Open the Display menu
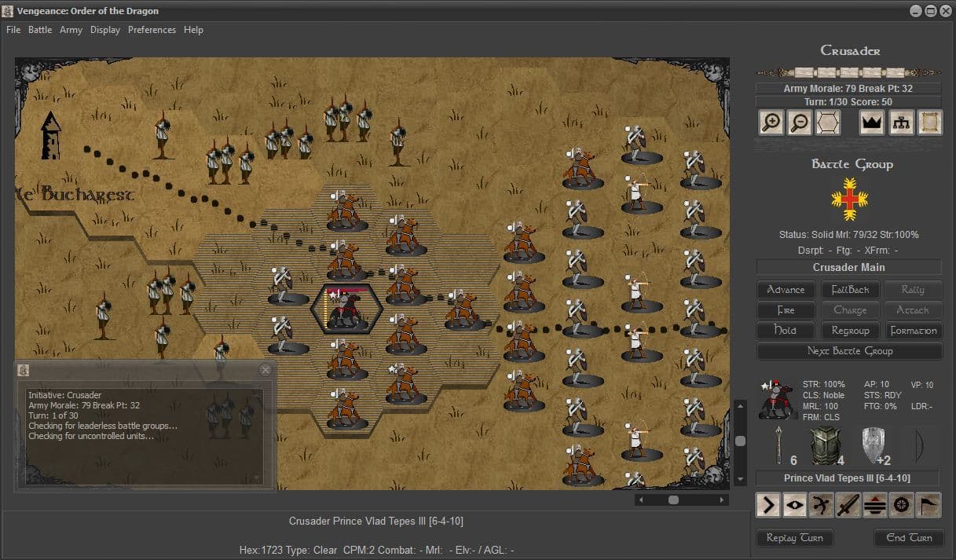956x560 pixels. pyautogui.click(x=105, y=30)
